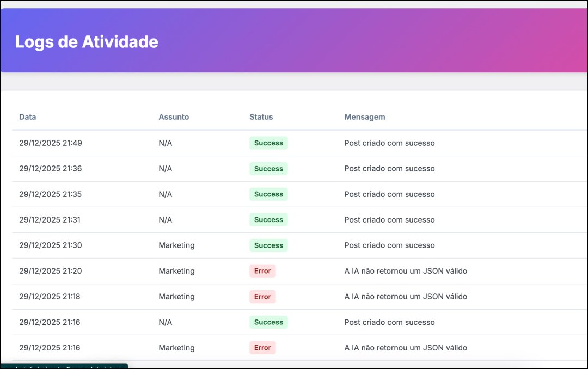Click the red Error badge on the 21:20 row
Screen dimensions: 588x369
click(x=262, y=270)
